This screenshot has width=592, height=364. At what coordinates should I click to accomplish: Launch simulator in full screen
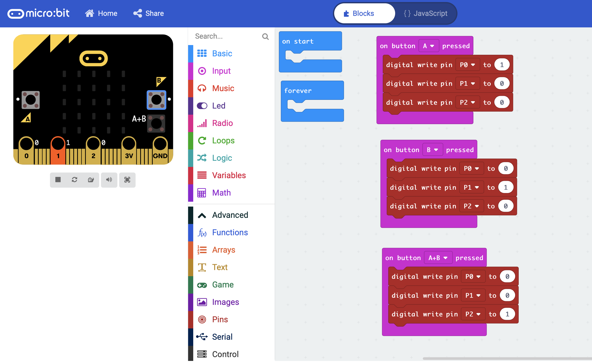[127, 180]
